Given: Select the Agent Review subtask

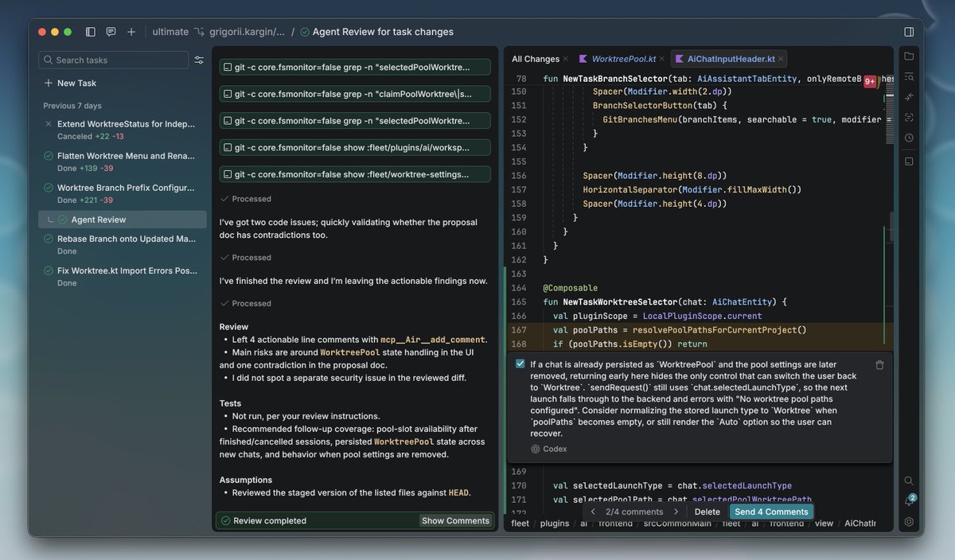Looking at the screenshot, I should coord(122,220).
